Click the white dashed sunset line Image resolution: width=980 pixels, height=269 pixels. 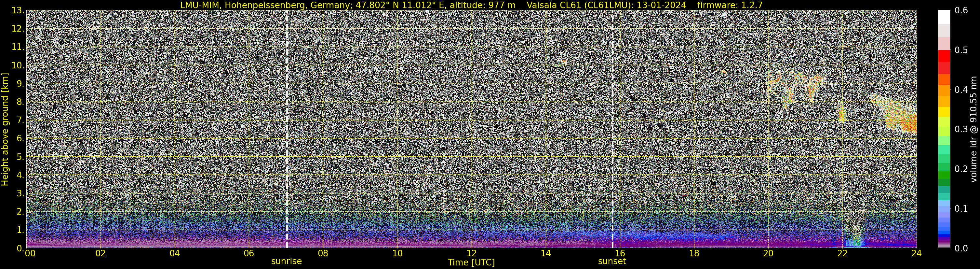[x=612, y=129]
